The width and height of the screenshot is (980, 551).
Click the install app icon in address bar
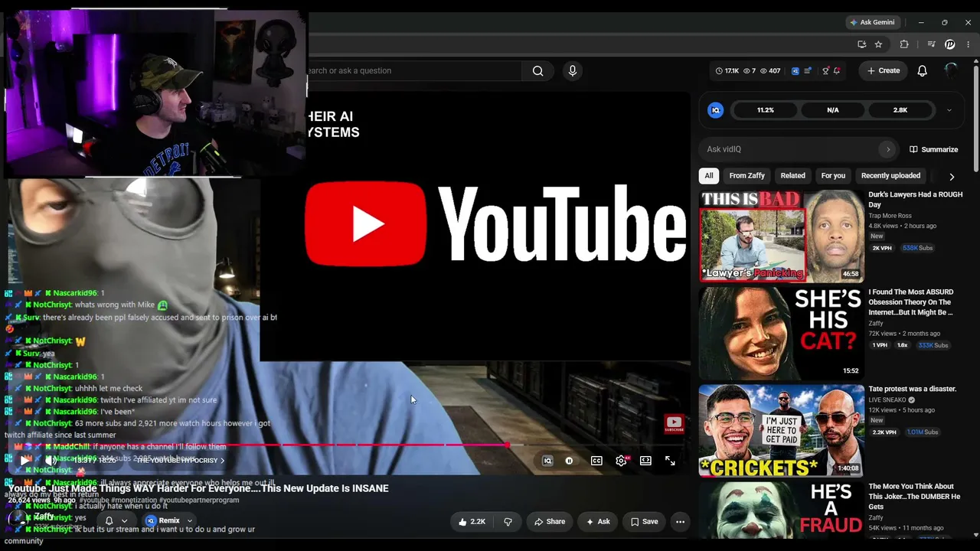point(861,44)
